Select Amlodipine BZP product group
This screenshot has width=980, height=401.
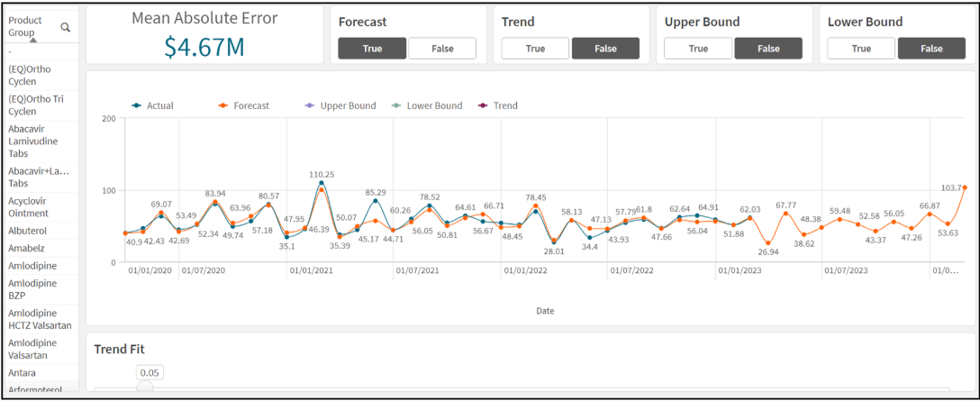click(40, 289)
